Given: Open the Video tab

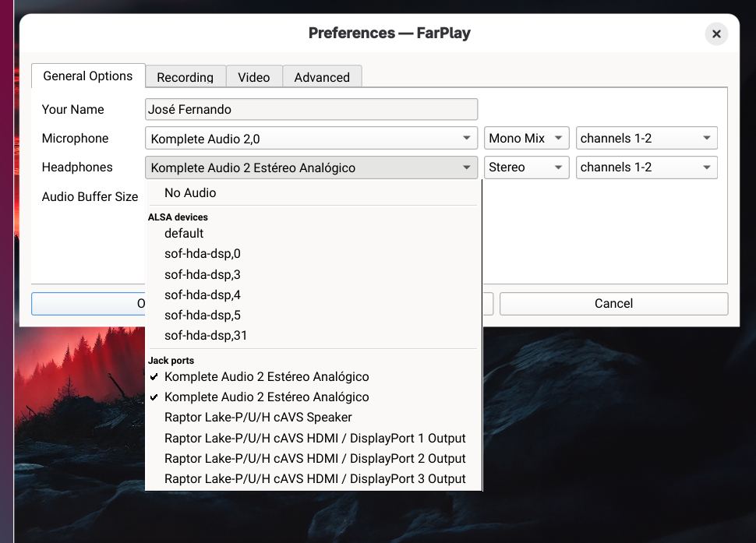Looking at the screenshot, I should (253, 77).
